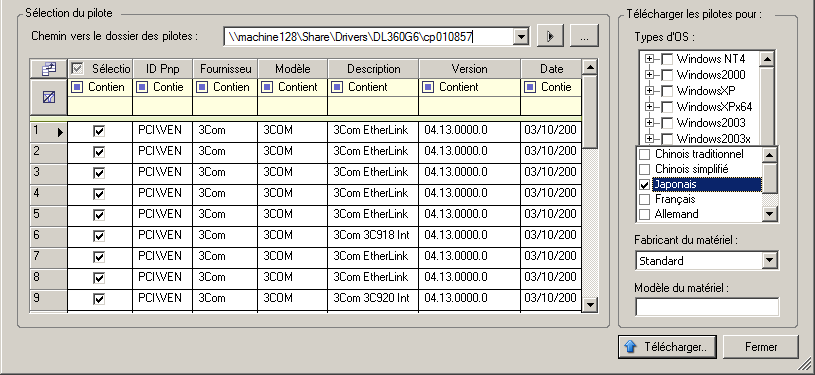Click the Fermer button
The image size is (815, 375).
pyautogui.click(x=760, y=347)
